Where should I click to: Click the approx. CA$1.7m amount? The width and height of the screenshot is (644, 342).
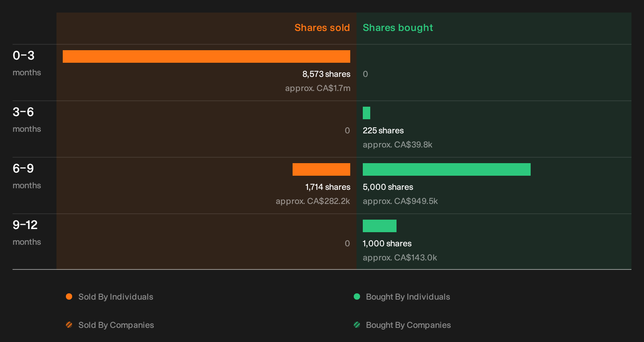(x=318, y=88)
